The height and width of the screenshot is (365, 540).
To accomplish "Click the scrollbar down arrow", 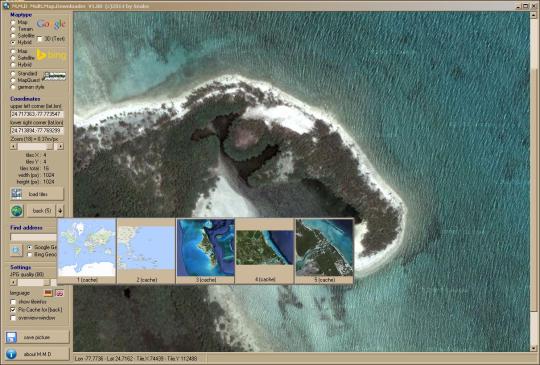I will [534, 348].
